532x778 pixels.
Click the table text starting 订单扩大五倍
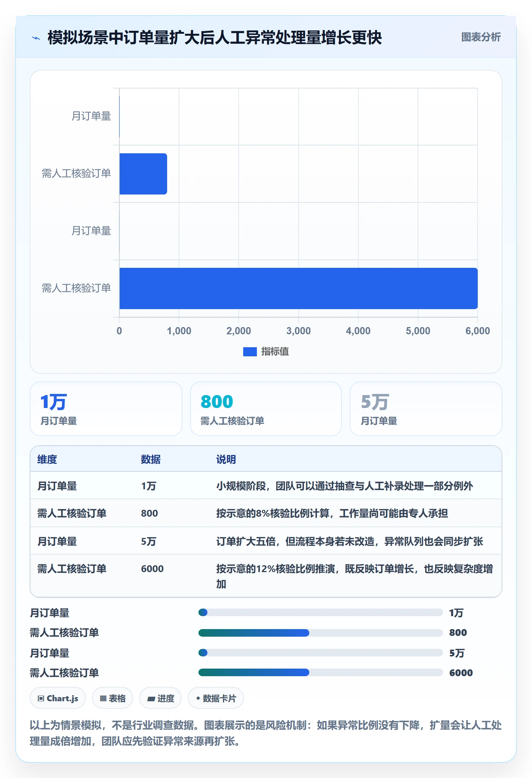tap(350, 541)
